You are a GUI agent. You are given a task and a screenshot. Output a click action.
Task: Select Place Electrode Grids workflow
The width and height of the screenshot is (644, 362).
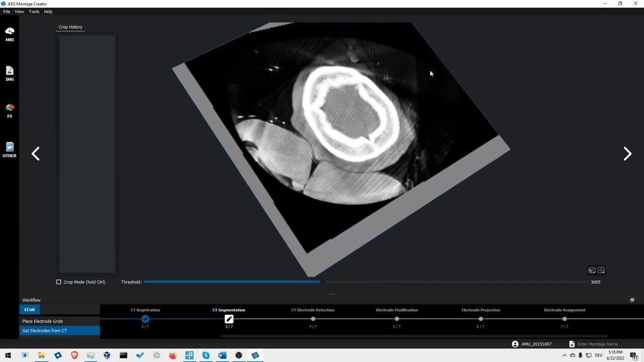(x=60, y=321)
